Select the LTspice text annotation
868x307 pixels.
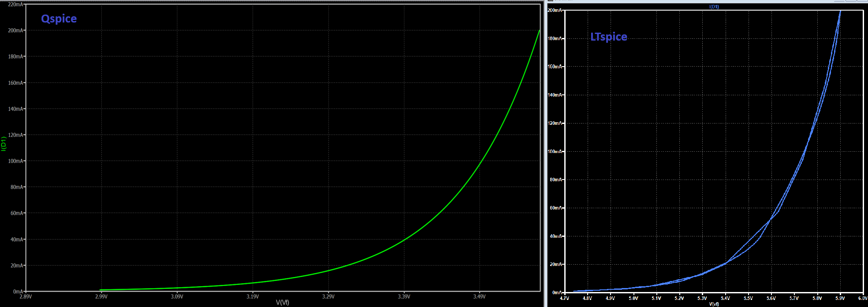[608, 37]
